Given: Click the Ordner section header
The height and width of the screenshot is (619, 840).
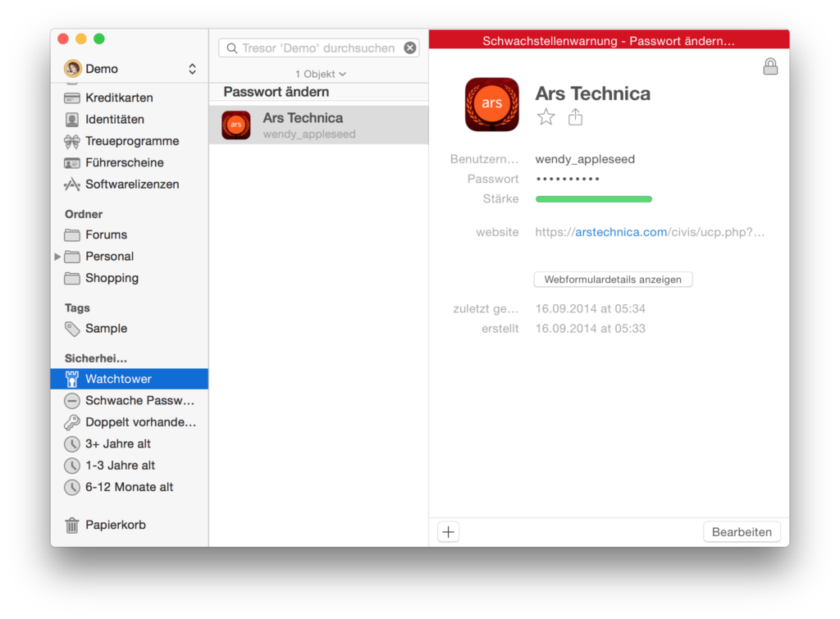Looking at the screenshot, I should click(x=84, y=214).
